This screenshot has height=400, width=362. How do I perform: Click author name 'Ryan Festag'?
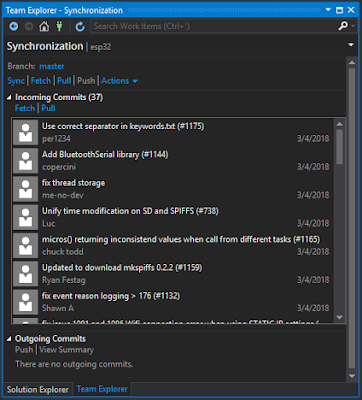[64, 280]
